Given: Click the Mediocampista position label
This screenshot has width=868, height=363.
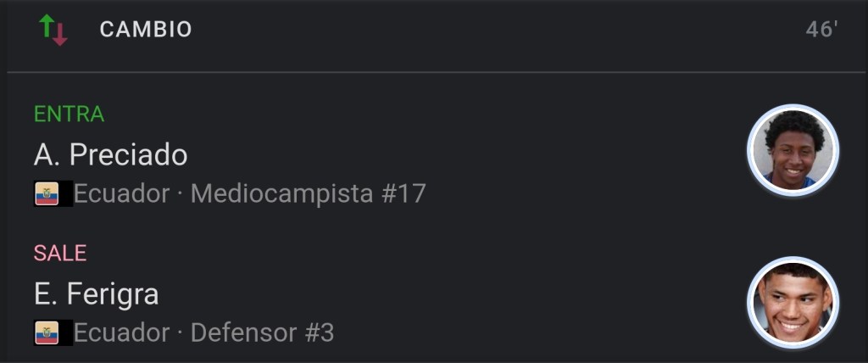Looking at the screenshot, I should (281, 194).
